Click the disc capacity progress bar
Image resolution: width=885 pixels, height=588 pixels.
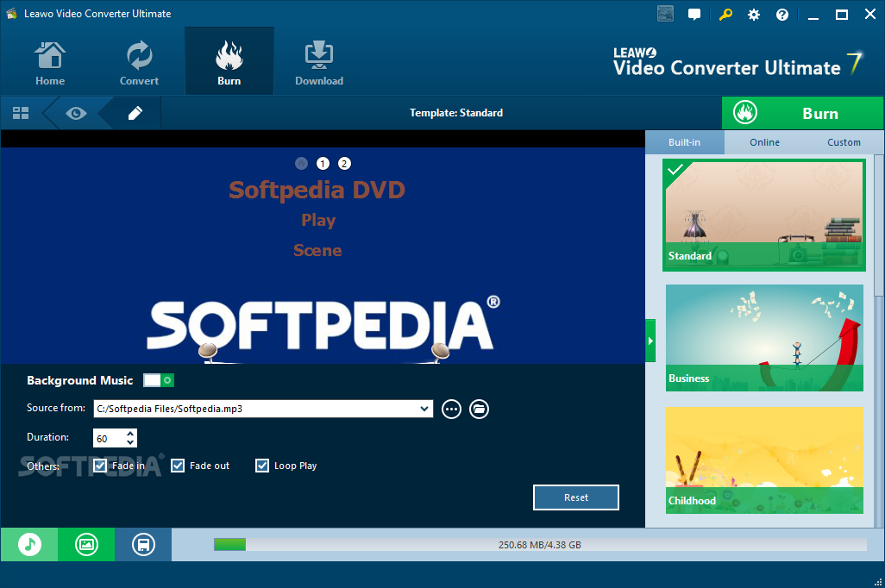(540, 545)
